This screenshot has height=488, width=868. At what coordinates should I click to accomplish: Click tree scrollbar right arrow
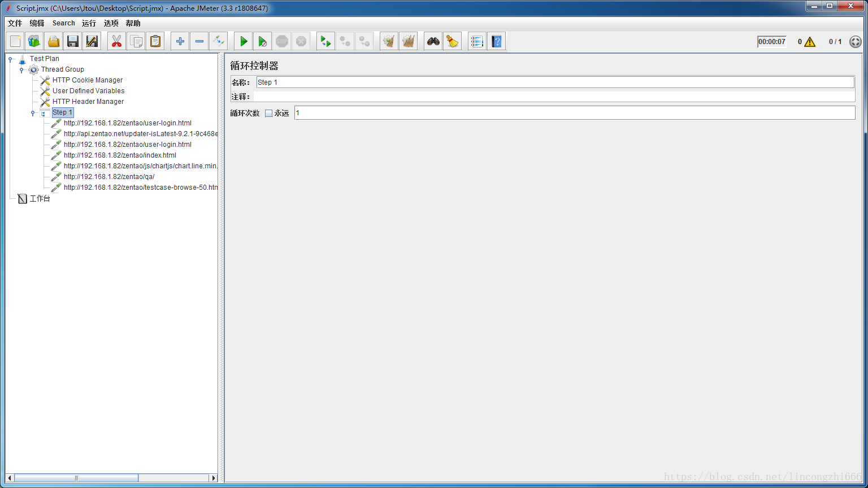pyautogui.click(x=214, y=478)
